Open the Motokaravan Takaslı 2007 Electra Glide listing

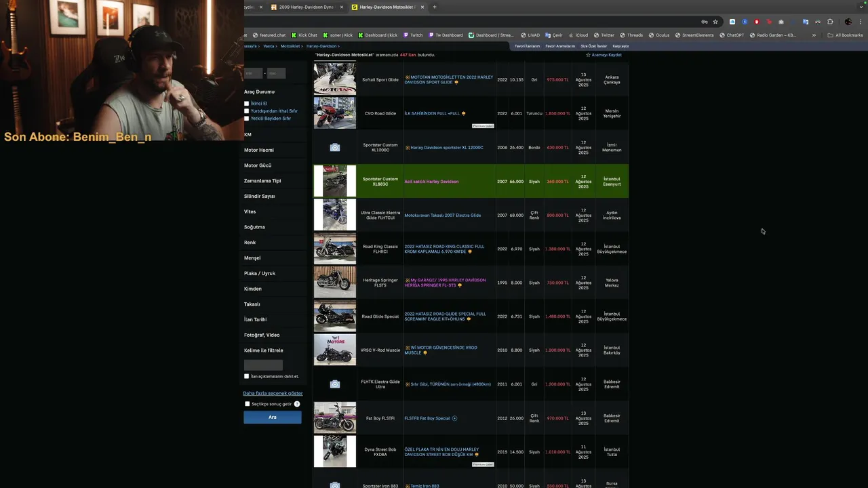click(443, 216)
